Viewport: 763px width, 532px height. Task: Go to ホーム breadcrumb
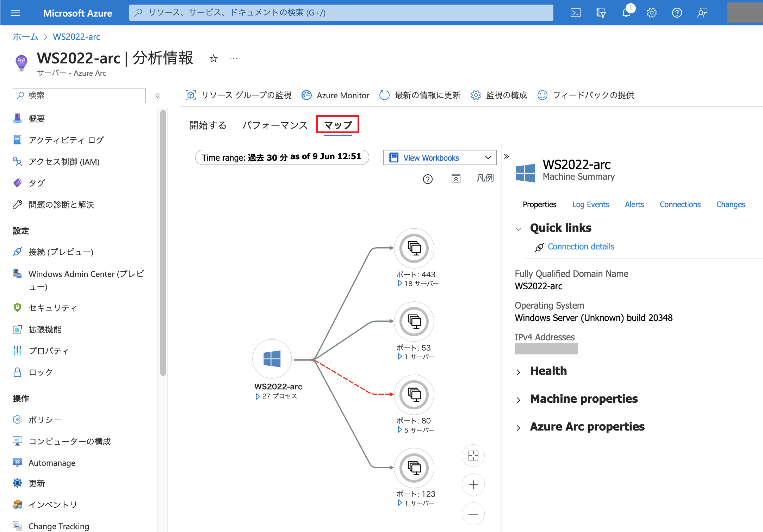point(25,37)
